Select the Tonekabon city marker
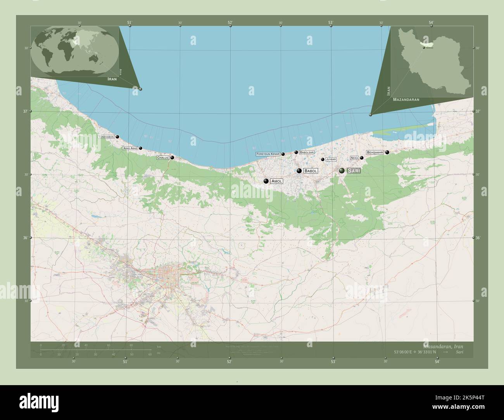 117,137
